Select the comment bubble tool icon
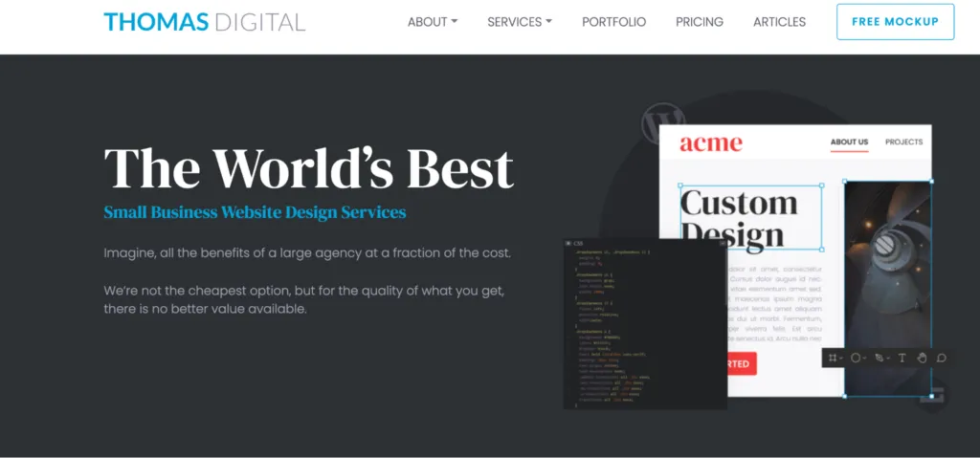The height and width of the screenshot is (458, 980). point(942,358)
